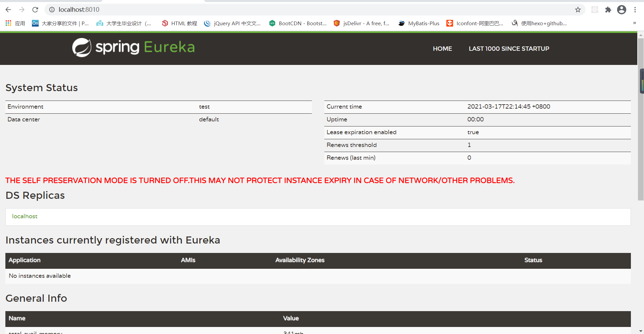
Task: Open the 使用hexo+github bookmark
Action: click(x=539, y=23)
